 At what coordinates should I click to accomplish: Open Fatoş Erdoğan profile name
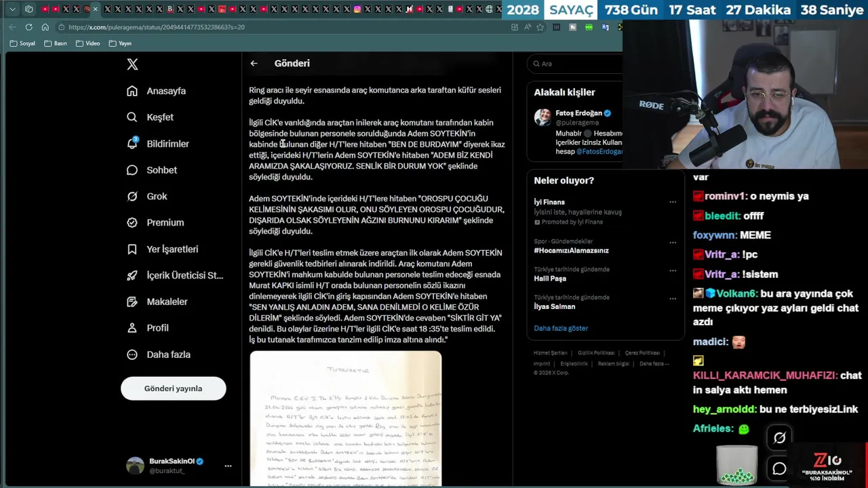click(578, 113)
